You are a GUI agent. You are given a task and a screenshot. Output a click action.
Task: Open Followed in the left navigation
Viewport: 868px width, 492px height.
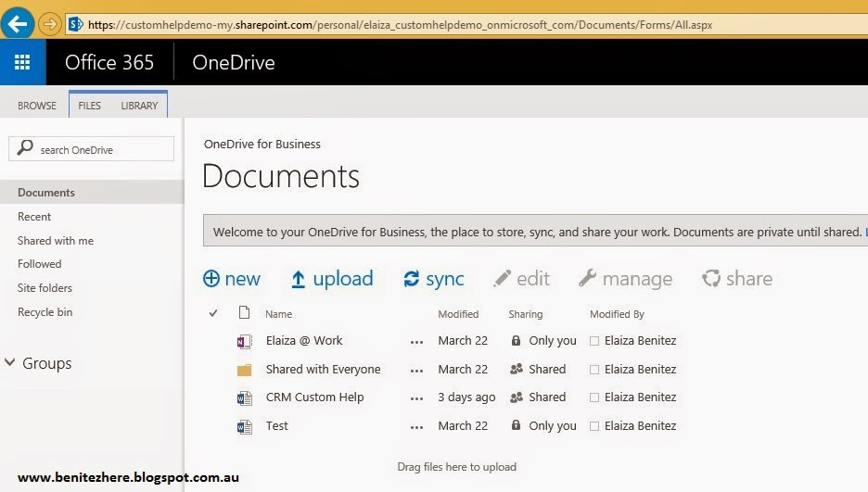pos(39,264)
